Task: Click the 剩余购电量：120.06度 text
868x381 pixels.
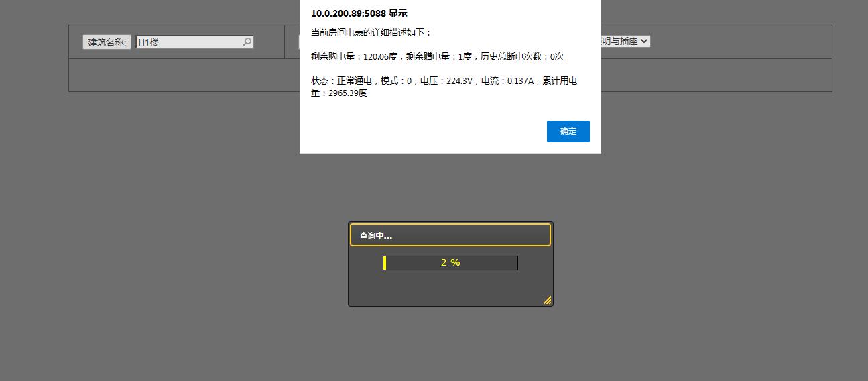Action: [355, 56]
